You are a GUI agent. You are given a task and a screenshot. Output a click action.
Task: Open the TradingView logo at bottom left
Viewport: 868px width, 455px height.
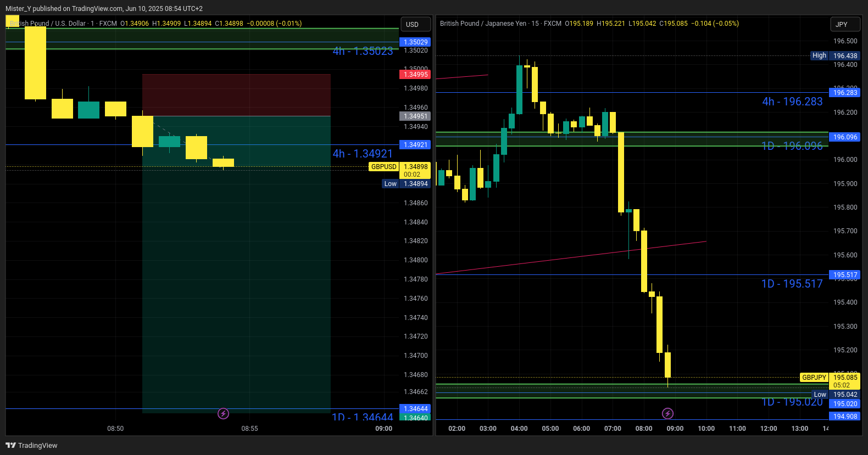(x=31, y=445)
